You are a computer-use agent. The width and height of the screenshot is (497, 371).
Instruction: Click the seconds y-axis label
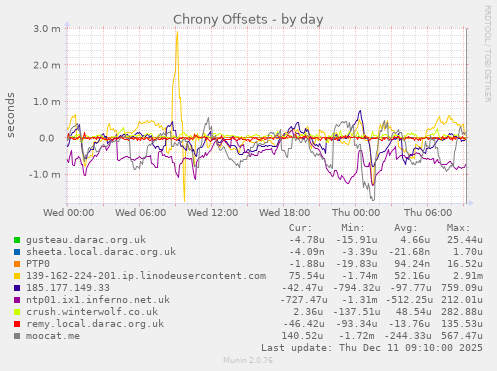tap(10, 115)
